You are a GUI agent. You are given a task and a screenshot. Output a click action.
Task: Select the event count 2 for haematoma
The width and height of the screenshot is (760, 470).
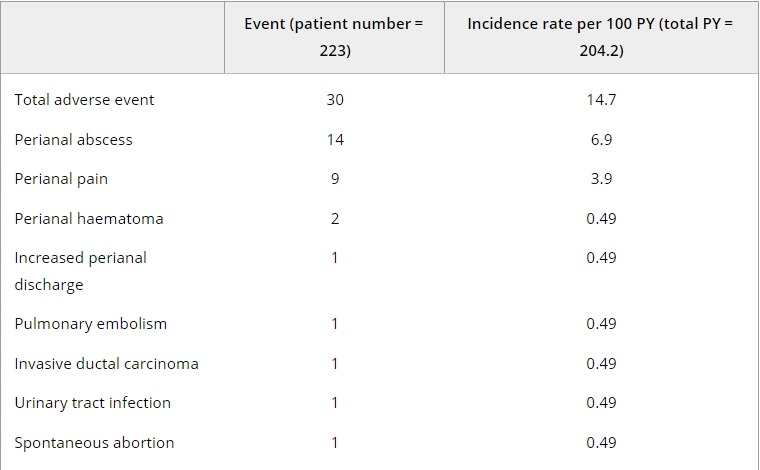coord(334,218)
